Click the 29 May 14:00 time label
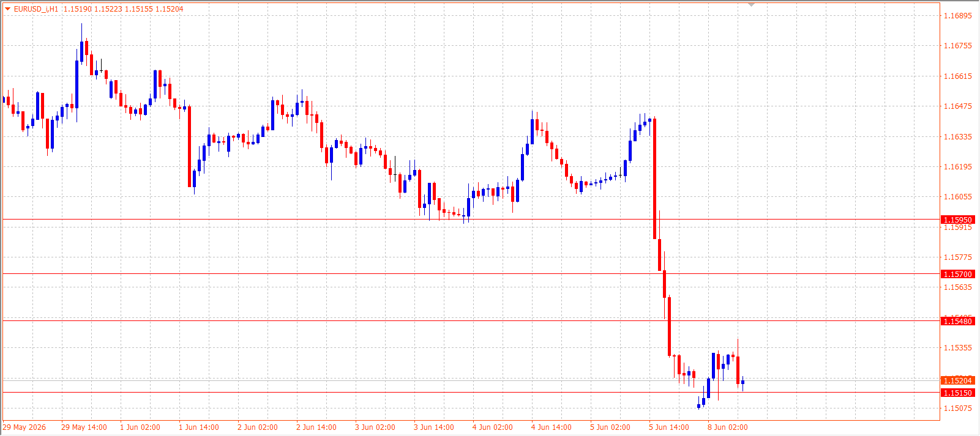This screenshot has height=436, width=980. (x=84, y=427)
